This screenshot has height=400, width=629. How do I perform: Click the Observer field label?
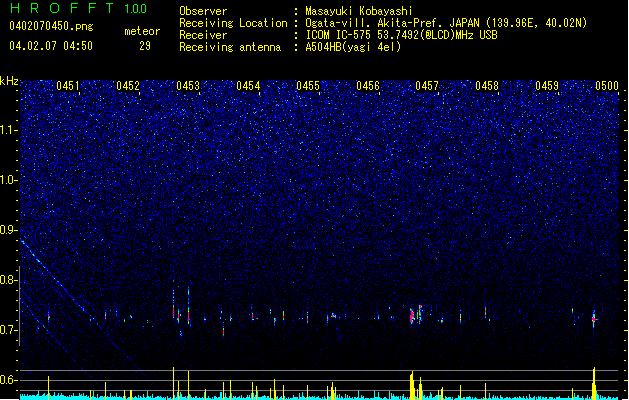[x=203, y=11]
